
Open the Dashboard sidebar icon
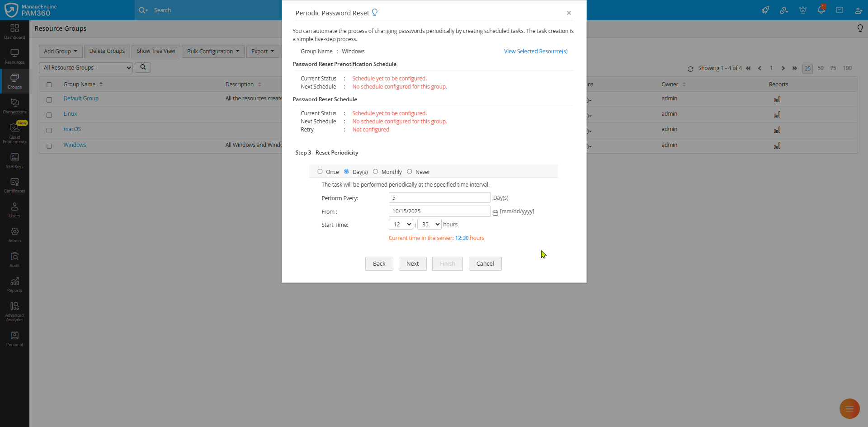pyautogui.click(x=14, y=31)
